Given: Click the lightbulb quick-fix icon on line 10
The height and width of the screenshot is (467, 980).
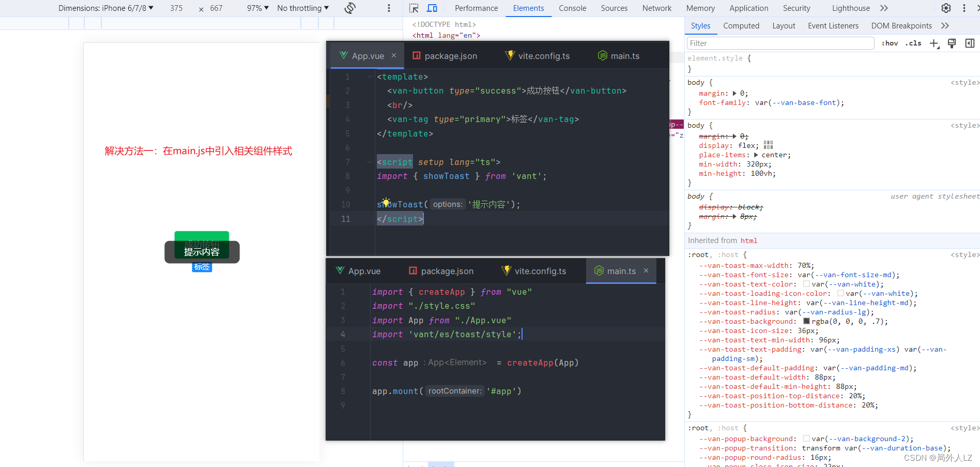Looking at the screenshot, I should [386, 202].
